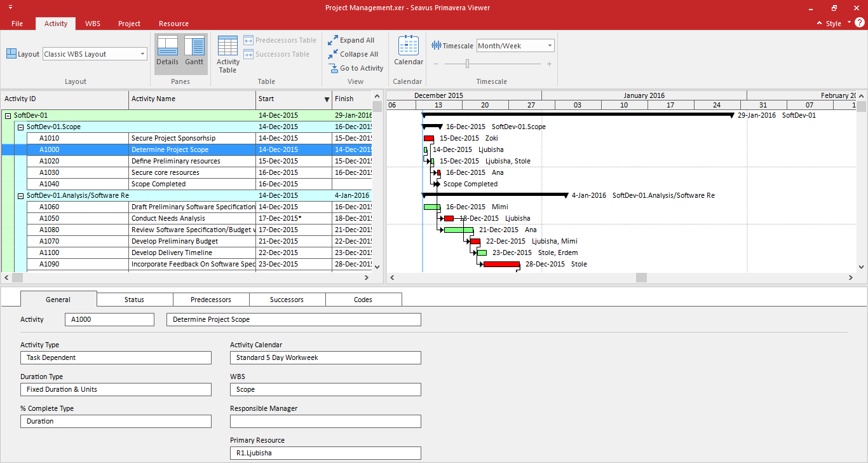Click the red Gantt bar for Zoki
The image size is (868, 463).
[429, 138]
